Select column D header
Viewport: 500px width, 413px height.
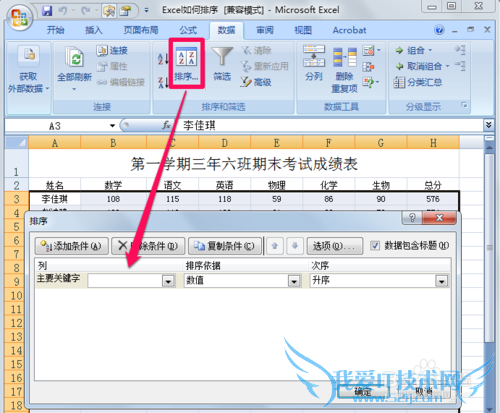coord(224,143)
